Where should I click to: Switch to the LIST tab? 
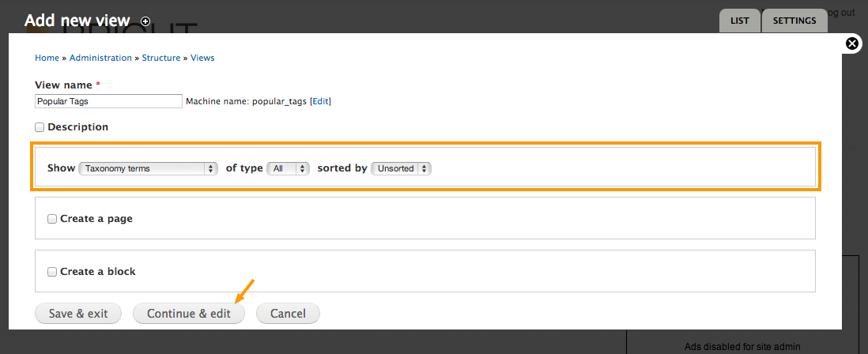[740, 21]
